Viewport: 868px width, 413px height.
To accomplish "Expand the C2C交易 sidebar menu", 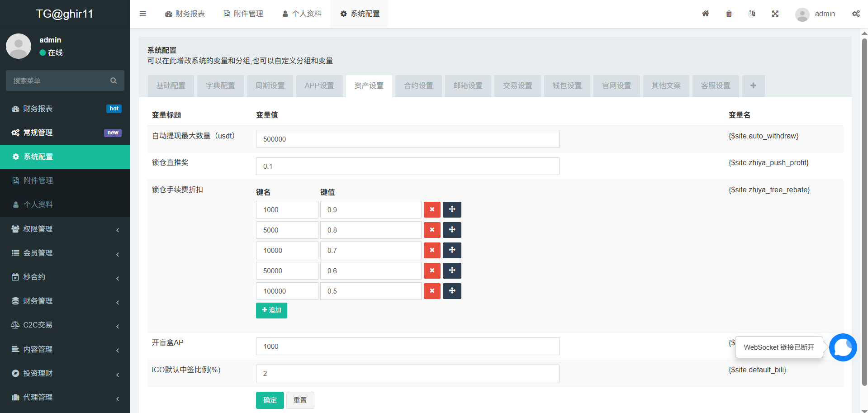I will pyautogui.click(x=65, y=325).
